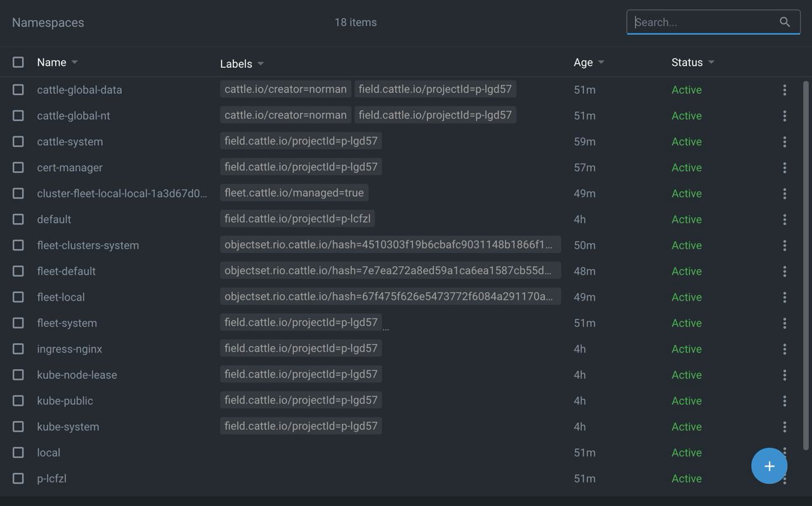The image size is (812, 506).
Task: Click the projectId label on cattle-global-nt row
Action: tap(435, 115)
